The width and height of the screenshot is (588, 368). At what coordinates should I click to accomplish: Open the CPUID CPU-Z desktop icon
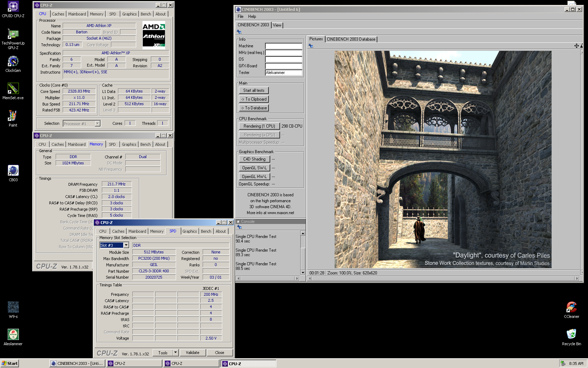[x=13, y=9]
